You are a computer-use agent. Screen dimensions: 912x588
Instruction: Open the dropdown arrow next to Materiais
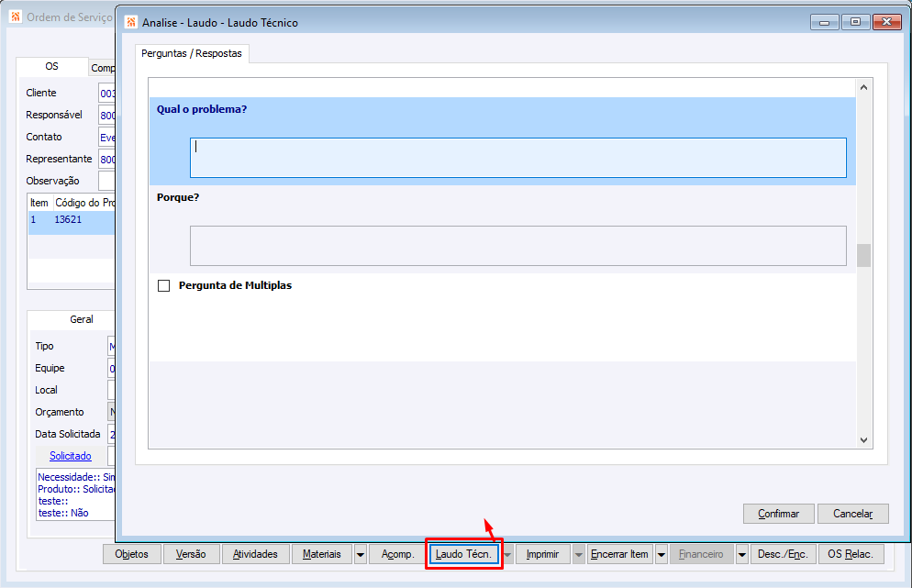(x=361, y=554)
